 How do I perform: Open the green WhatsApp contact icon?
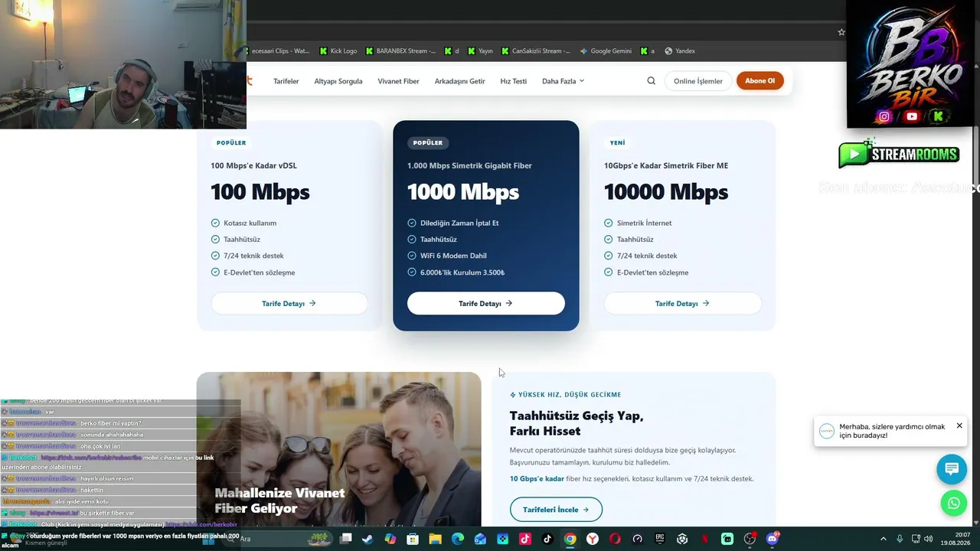click(x=953, y=503)
